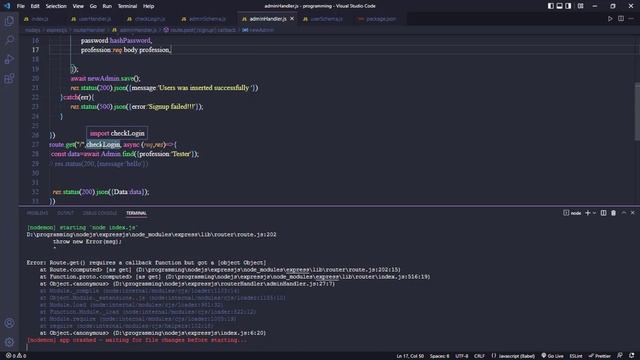Click the routeHandler breadcrumb folder
Image resolution: width=640 pixels, height=360 pixels.
89,30
